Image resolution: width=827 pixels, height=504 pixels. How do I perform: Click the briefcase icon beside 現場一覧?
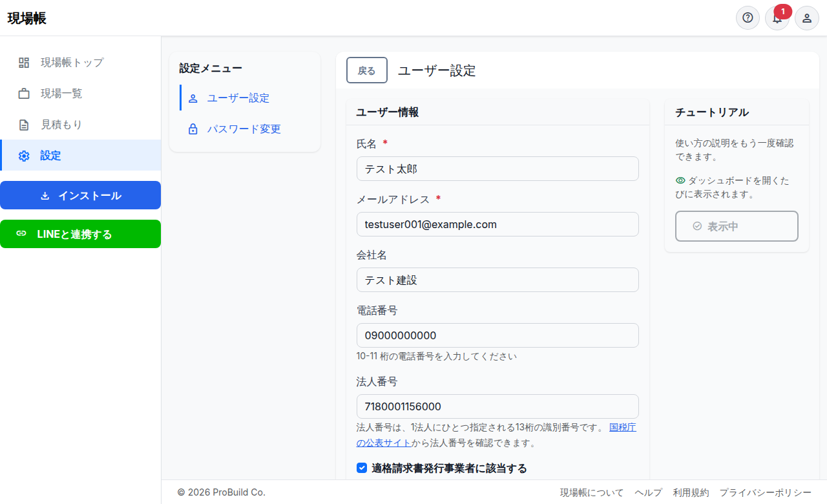tap(24, 94)
